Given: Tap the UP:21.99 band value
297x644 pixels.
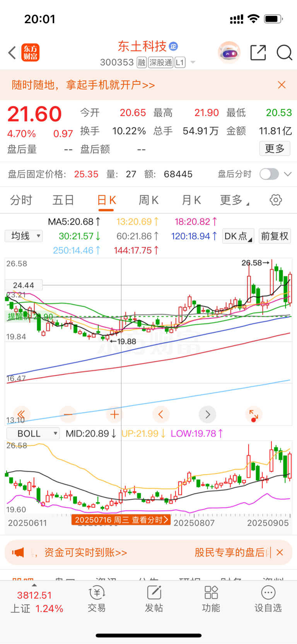Looking at the screenshot, I should click(143, 433).
